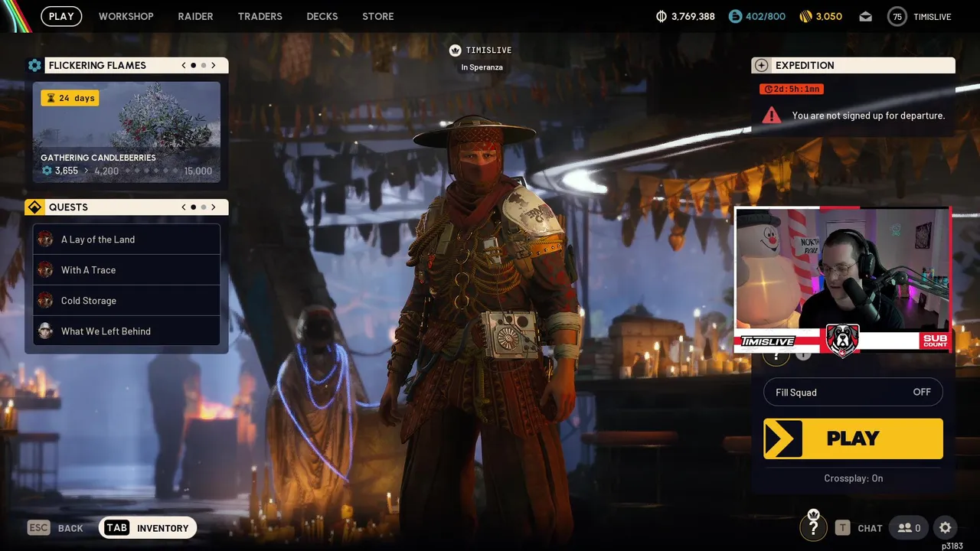The width and height of the screenshot is (980, 551).
Task: Click the TIMISLIVE profile name
Action: tap(933, 16)
